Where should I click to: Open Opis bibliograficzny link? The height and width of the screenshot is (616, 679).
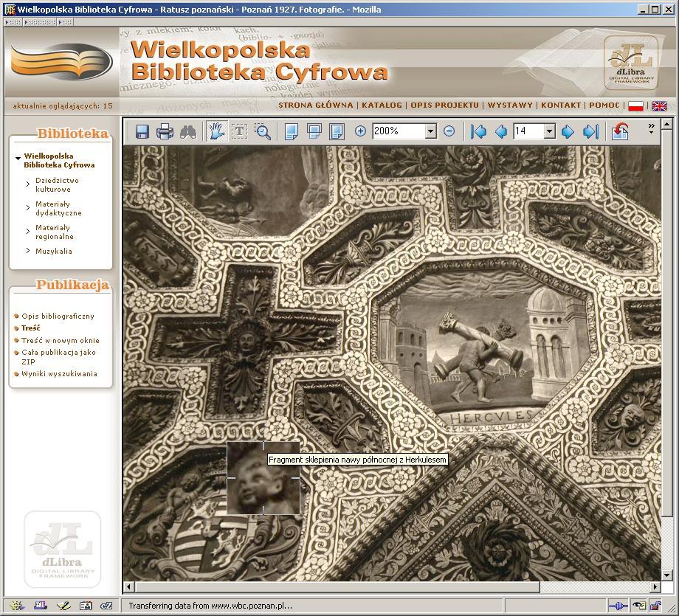tap(58, 316)
